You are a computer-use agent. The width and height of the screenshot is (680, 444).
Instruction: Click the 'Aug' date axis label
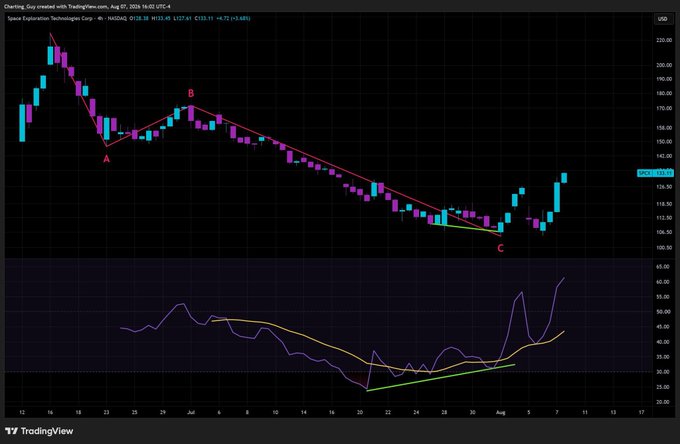500,412
